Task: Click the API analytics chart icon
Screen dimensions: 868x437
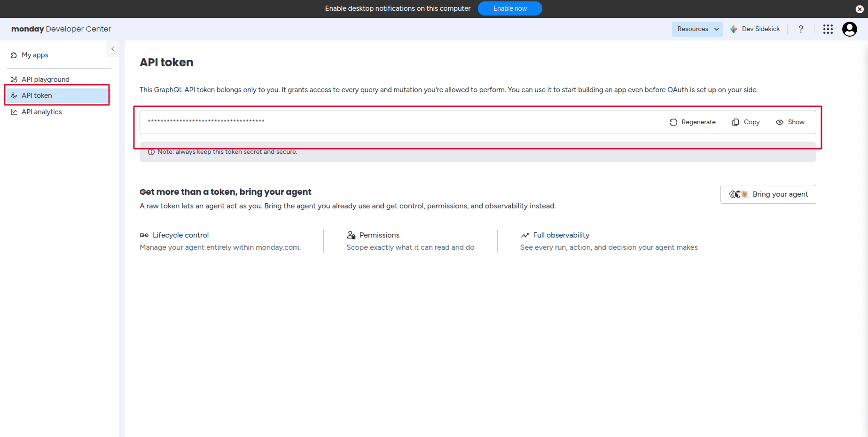Action: (x=14, y=112)
